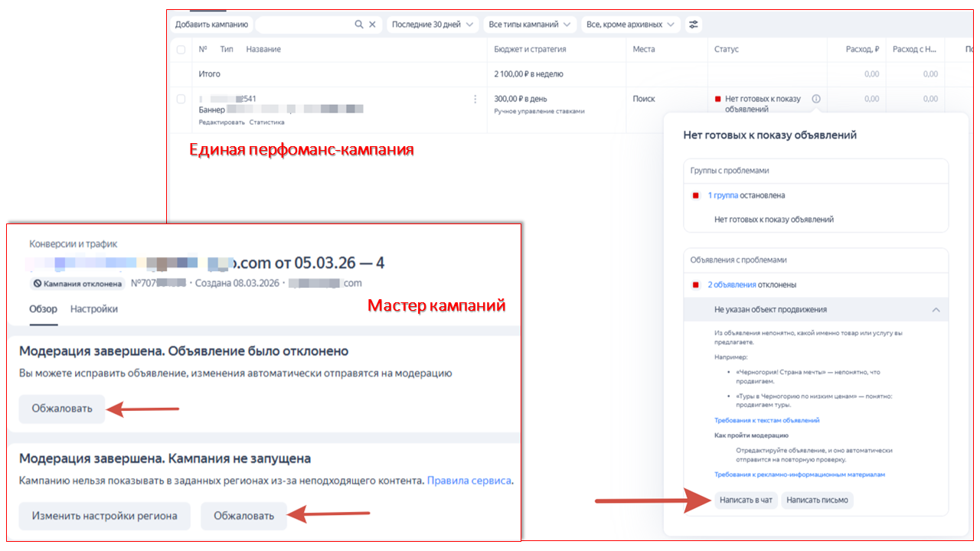The height and width of the screenshot is (551, 980).
Task: Switch to the Настройки tab
Action: pyautogui.click(x=94, y=309)
